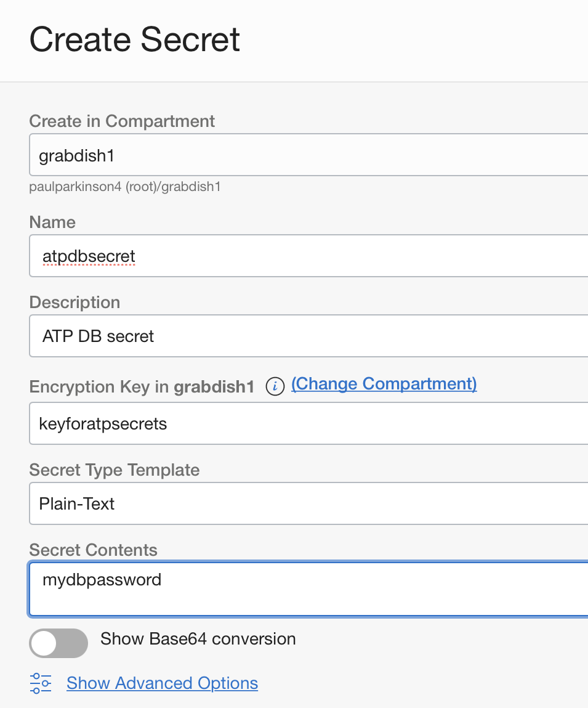This screenshot has width=588, height=708.
Task: Toggle the Show Base64 conversion switch
Action: [x=58, y=643]
